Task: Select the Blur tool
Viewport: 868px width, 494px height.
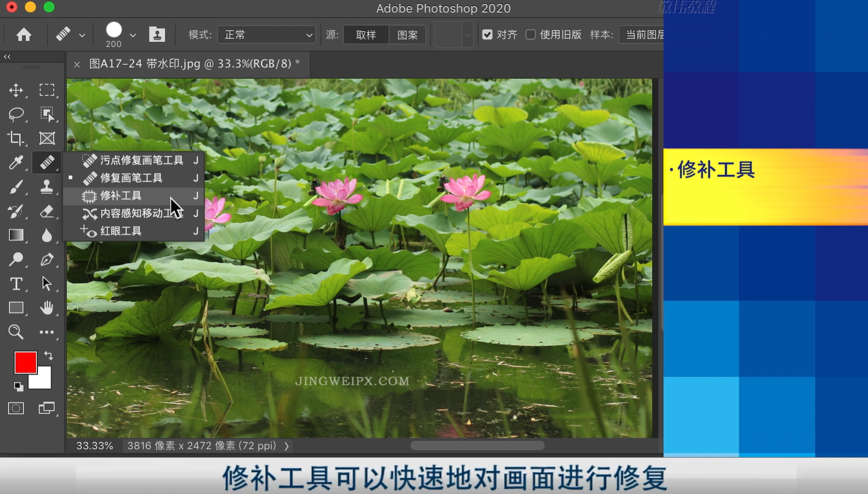Action: [x=47, y=235]
